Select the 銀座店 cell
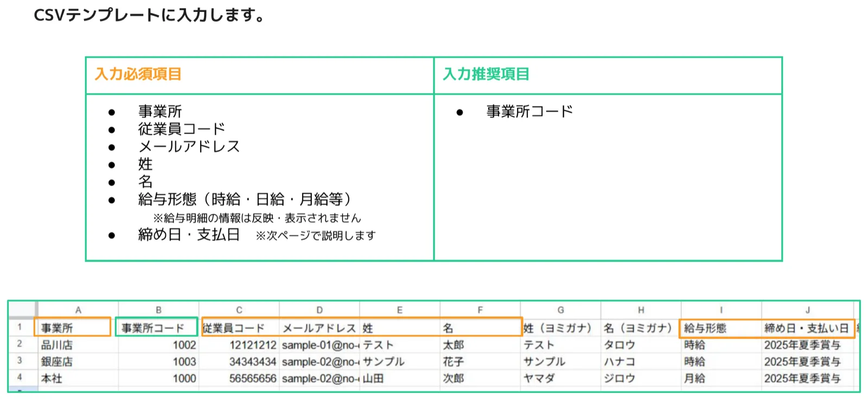868x400 pixels. pyautogui.click(x=78, y=361)
